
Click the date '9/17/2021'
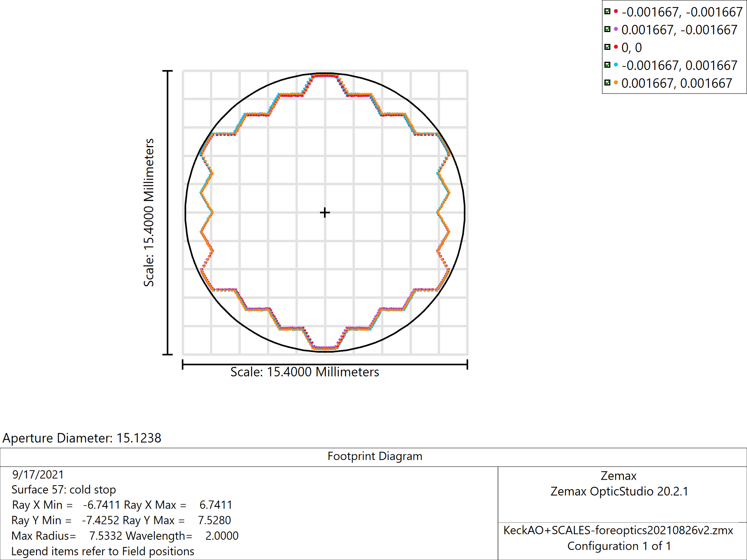click(38, 475)
